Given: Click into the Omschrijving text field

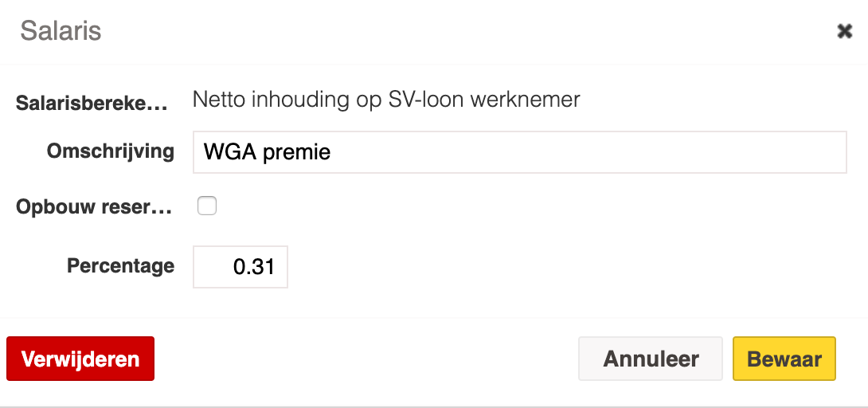Looking at the screenshot, I should (519, 152).
